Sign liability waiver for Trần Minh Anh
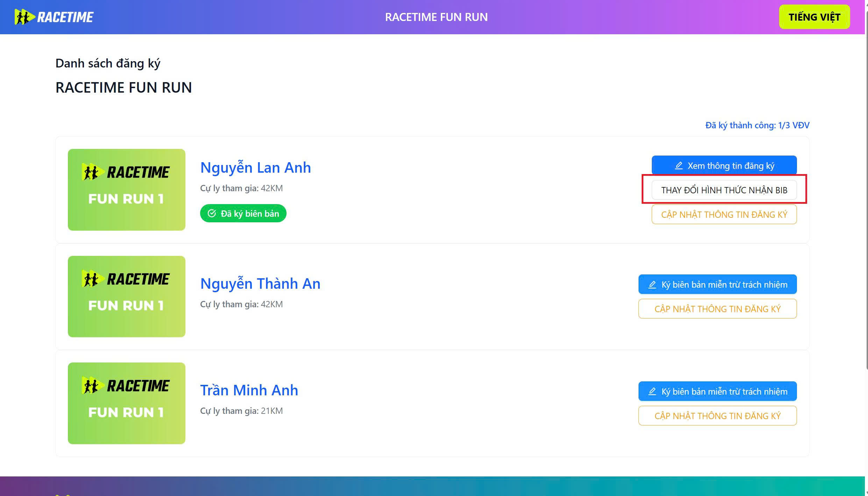Image resolution: width=868 pixels, height=496 pixels. click(718, 391)
